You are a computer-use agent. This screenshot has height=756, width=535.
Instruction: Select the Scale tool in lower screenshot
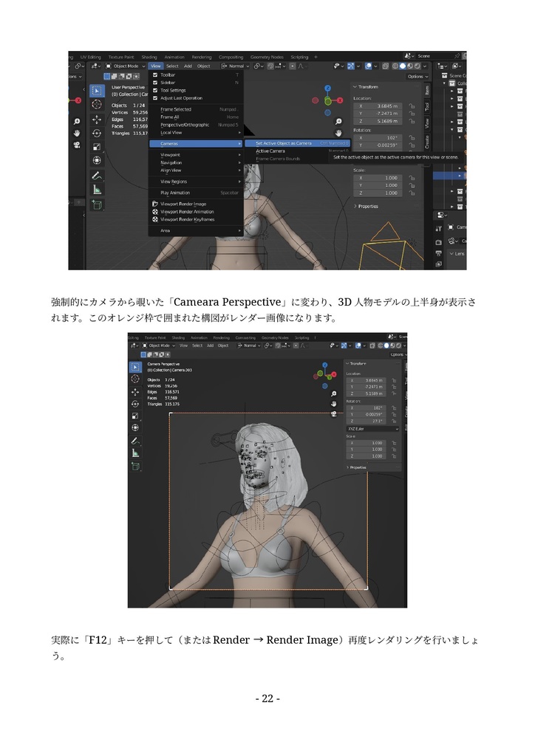click(135, 416)
